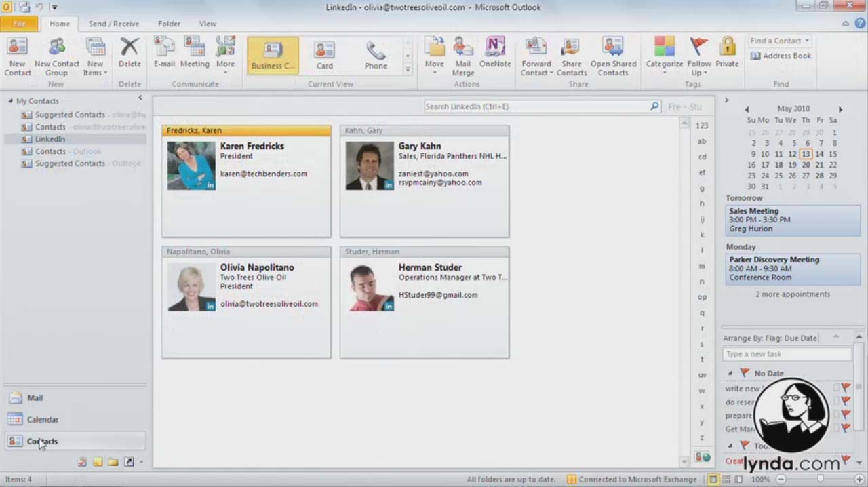This screenshot has height=487, width=868.
Task: Open Outlook Help
Action: pyautogui.click(x=859, y=24)
